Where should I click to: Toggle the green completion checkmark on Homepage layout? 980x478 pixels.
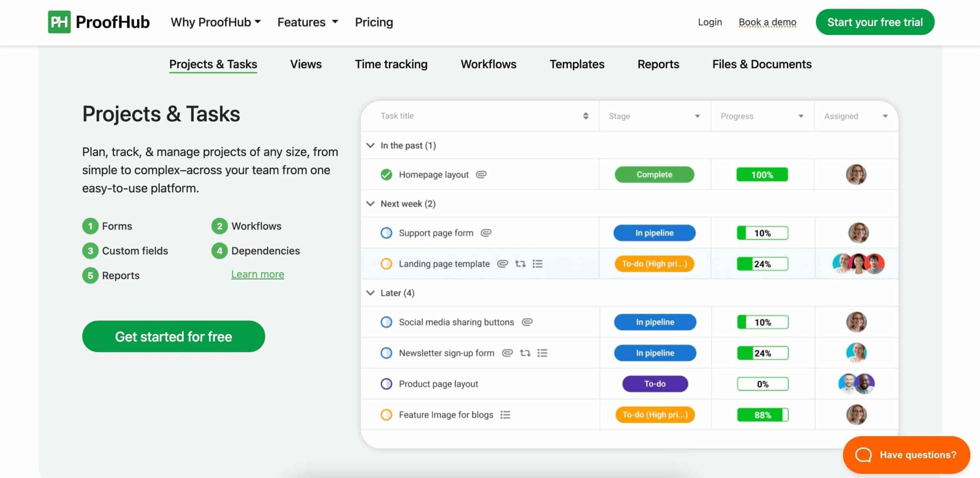[386, 174]
